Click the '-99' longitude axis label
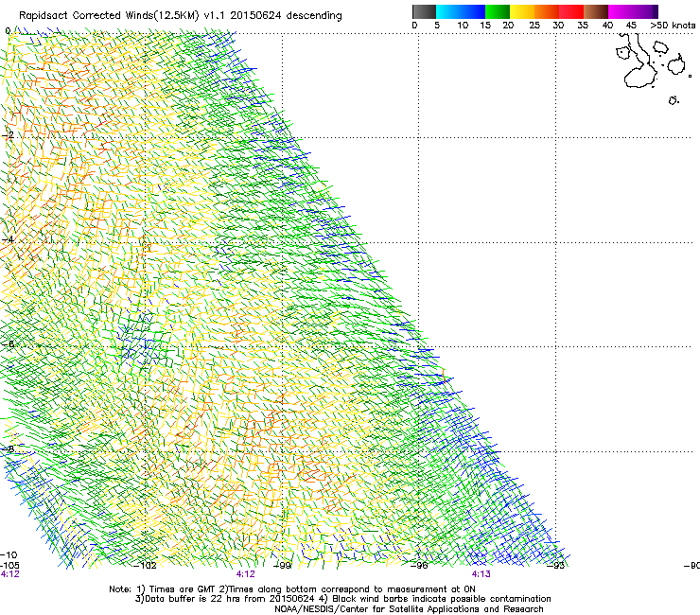Image resolution: width=700 pixels, height=615 pixels. (282, 566)
